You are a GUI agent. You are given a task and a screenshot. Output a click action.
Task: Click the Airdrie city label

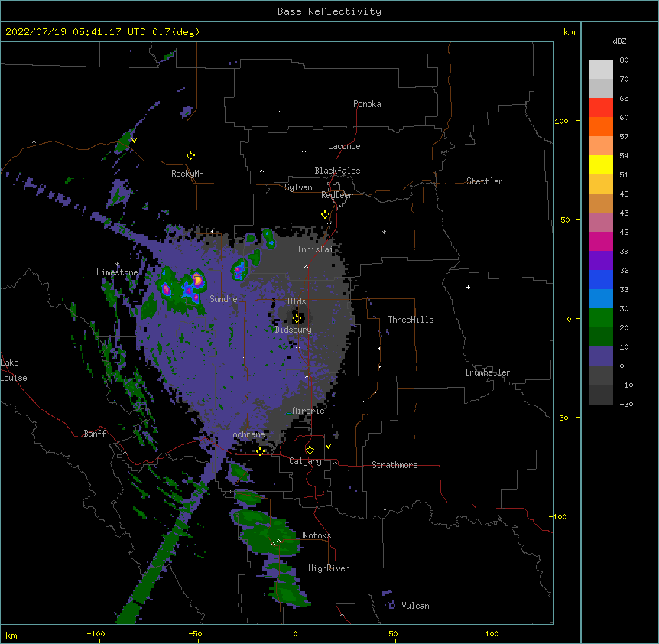(x=308, y=411)
